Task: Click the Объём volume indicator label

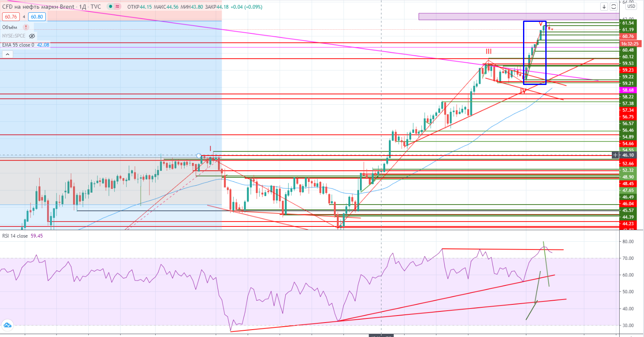Action: point(10,27)
